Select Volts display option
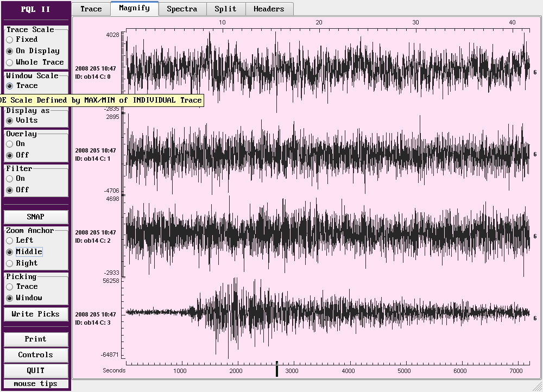543x392 pixels. coord(10,121)
